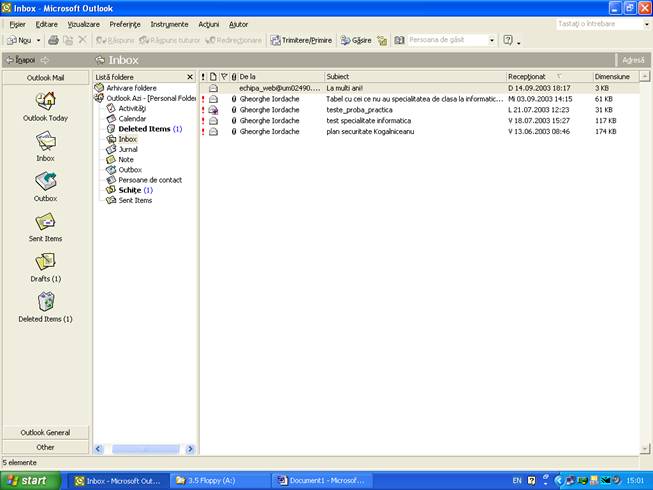Viewport: 653px width, 490px height.
Task: Click in the Persoana de găsit field
Action: [448, 40]
